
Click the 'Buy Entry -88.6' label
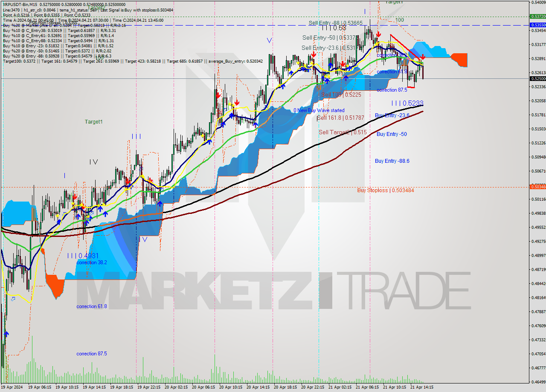pyautogui.click(x=392, y=161)
